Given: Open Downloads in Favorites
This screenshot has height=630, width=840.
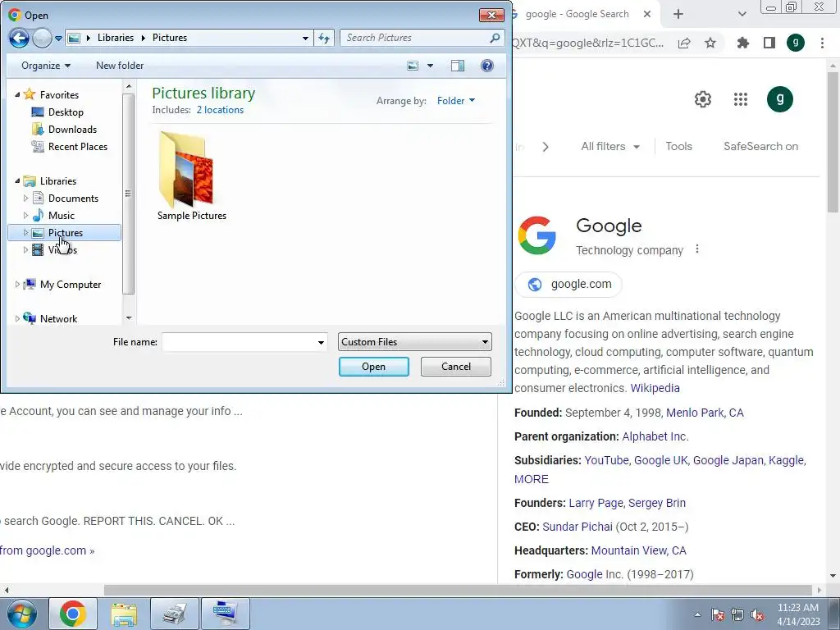Looking at the screenshot, I should pyautogui.click(x=72, y=129).
